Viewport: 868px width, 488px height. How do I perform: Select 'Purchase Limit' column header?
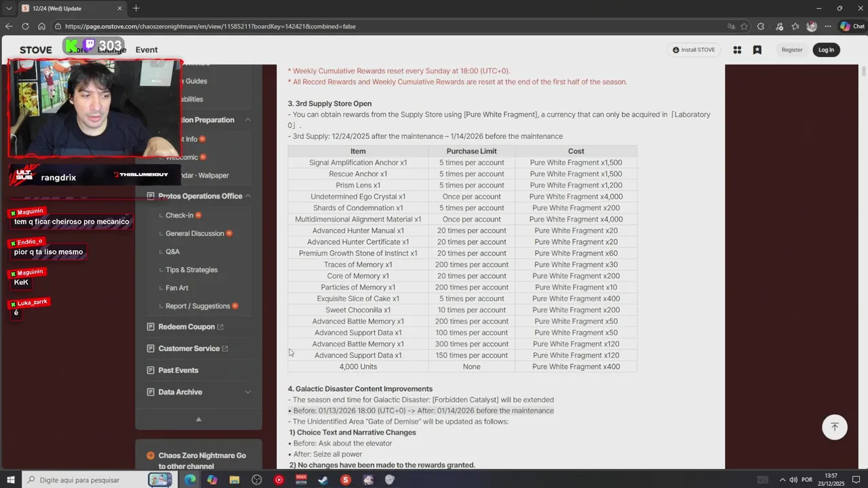(x=471, y=151)
